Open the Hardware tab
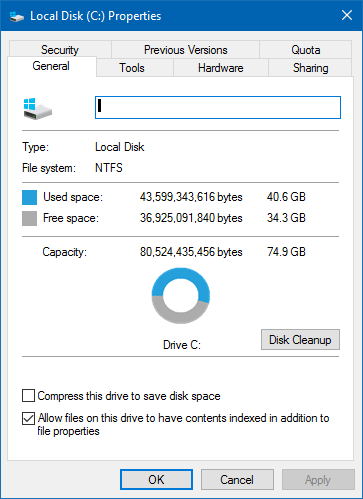Image resolution: width=363 pixels, height=499 pixels. 221,68
